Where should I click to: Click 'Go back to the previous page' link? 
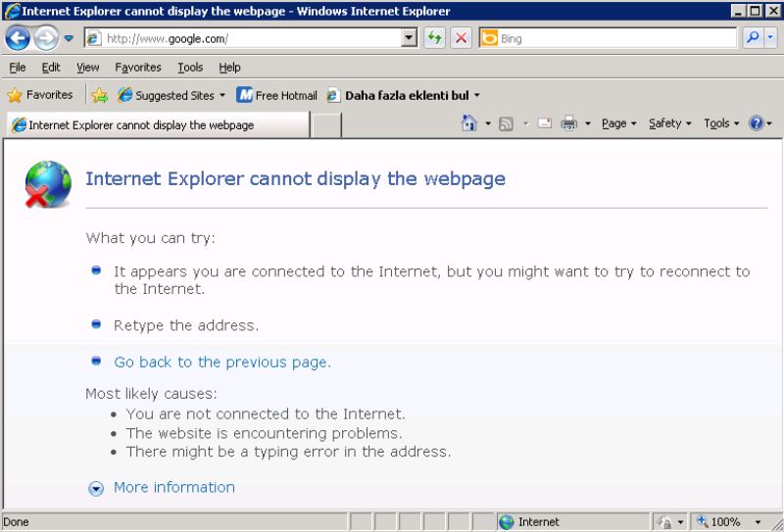(222, 362)
